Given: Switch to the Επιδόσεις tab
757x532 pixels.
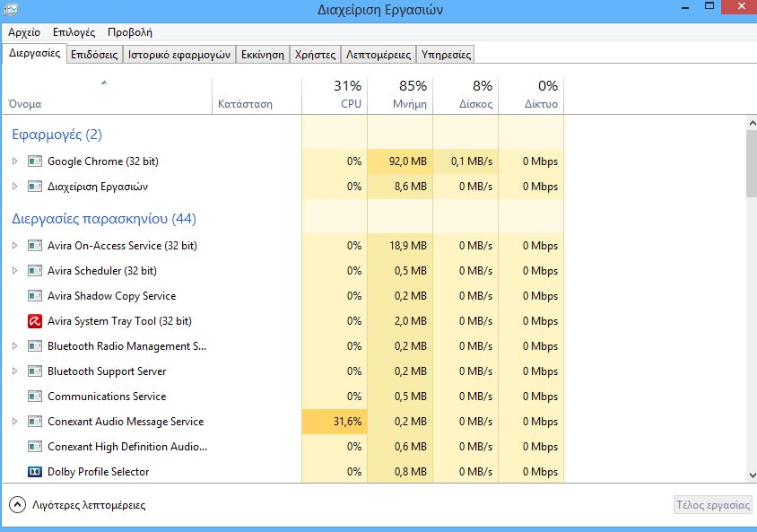Looking at the screenshot, I should [x=94, y=55].
